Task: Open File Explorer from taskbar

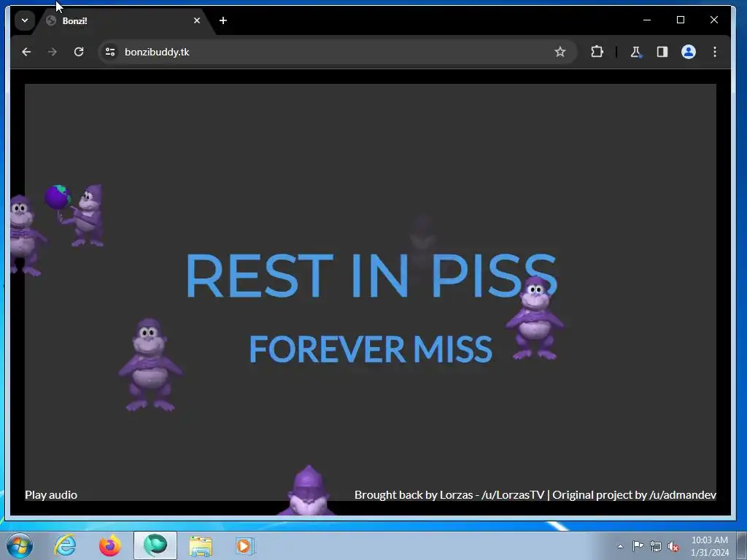Action: [201, 545]
